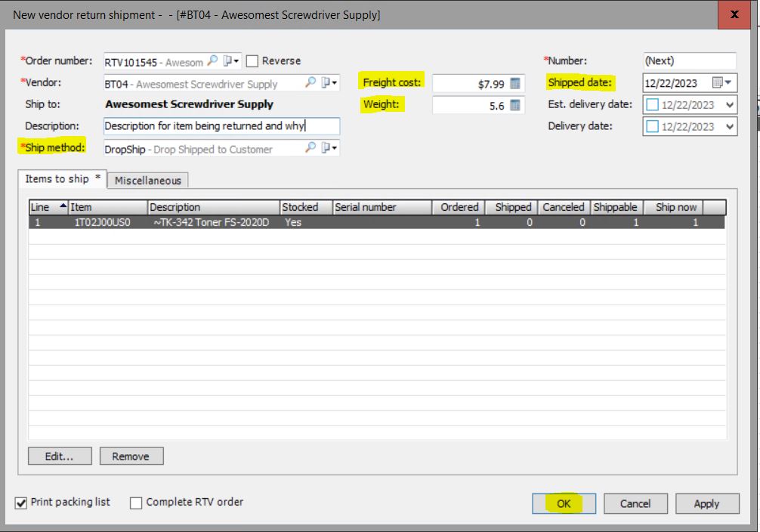The width and height of the screenshot is (760, 532).
Task: Click the ~TK-342 Toner FS-2020D description cell
Action: pos(212,222)
